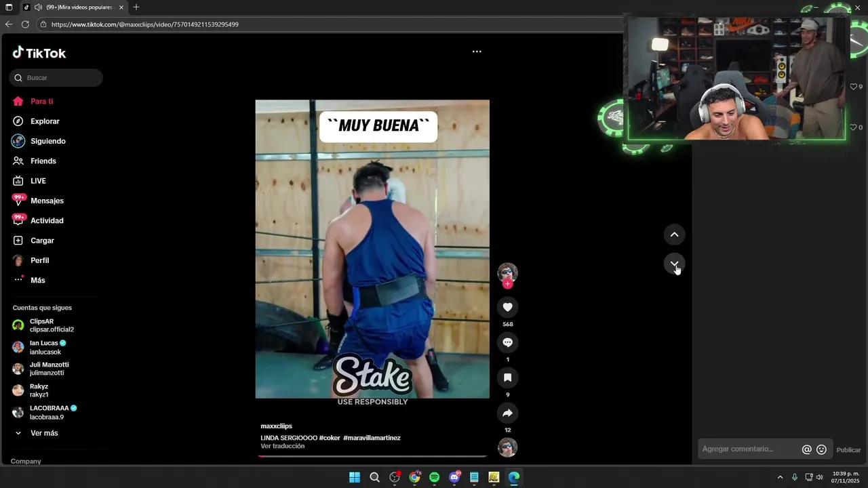The width and height of the screenshot is (868, 488).
Task: Follow the creator with the plus badge
Action: tap(507, 284)
